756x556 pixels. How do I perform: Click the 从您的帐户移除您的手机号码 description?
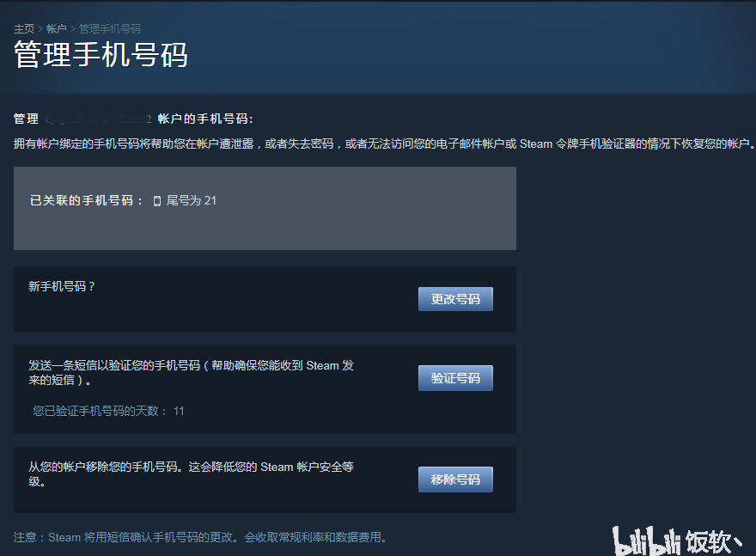(191, 474)
